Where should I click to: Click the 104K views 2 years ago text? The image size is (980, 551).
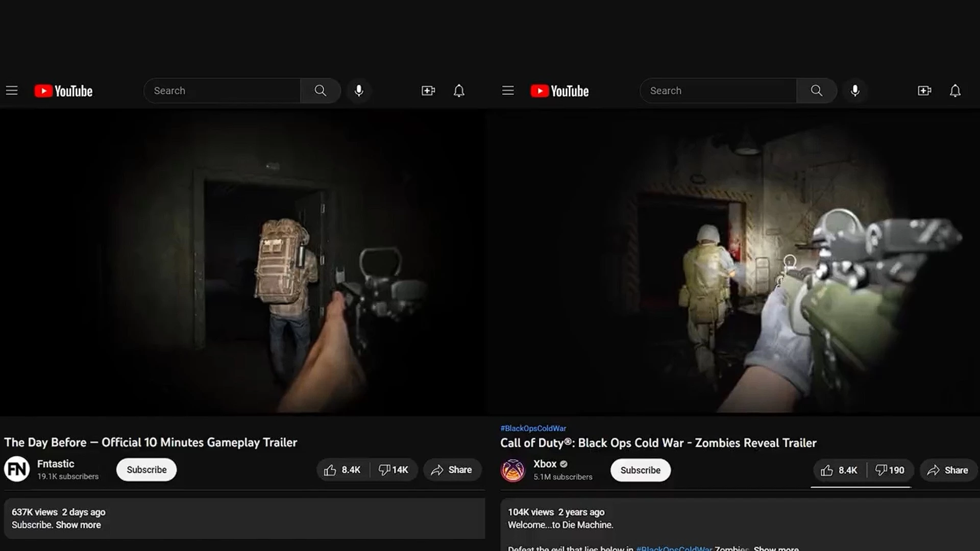[556, 512]
